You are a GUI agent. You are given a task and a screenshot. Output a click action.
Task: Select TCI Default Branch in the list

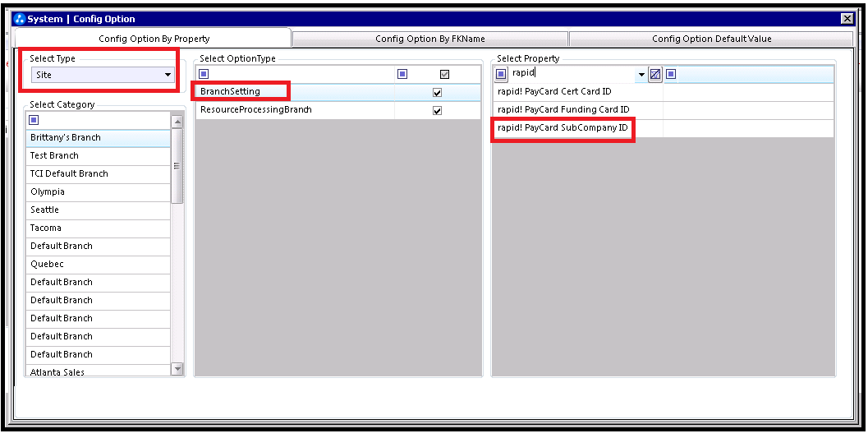tap(98, 174)
